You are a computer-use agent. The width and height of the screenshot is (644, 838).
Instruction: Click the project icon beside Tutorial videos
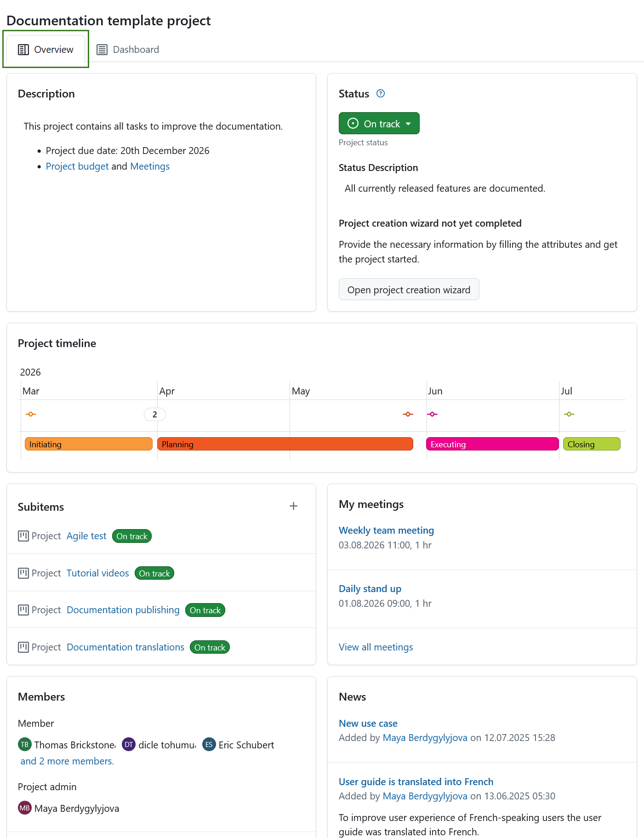[23, 573]
